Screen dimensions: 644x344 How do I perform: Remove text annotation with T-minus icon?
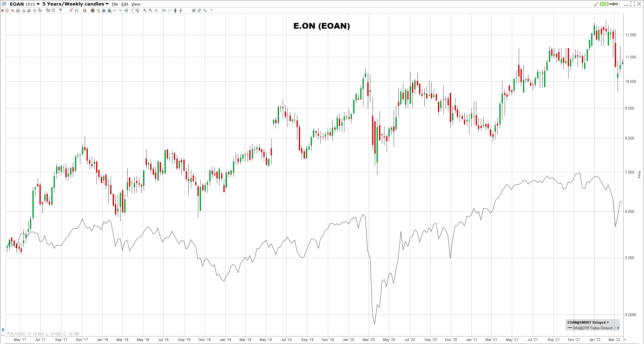point(109,10)
